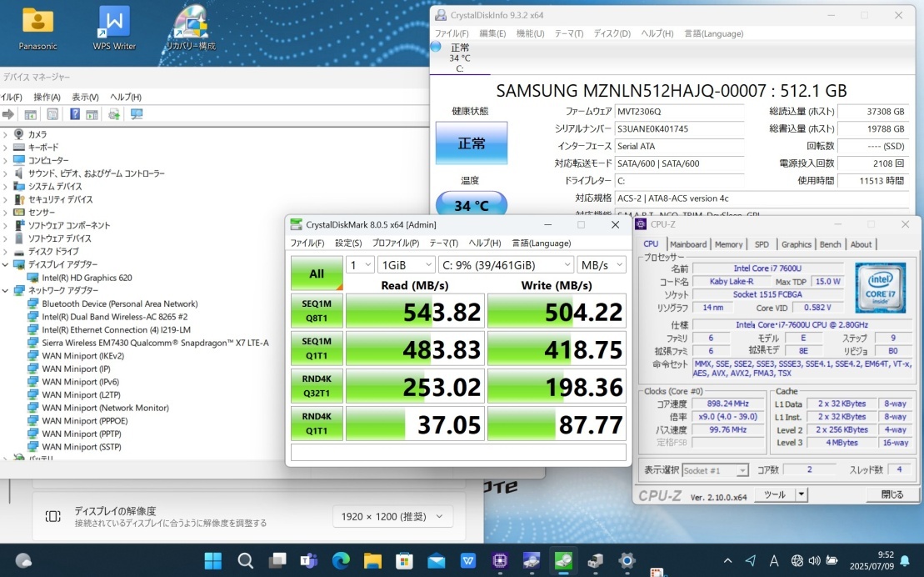Open Mail app from taskbar

[436, 560]
